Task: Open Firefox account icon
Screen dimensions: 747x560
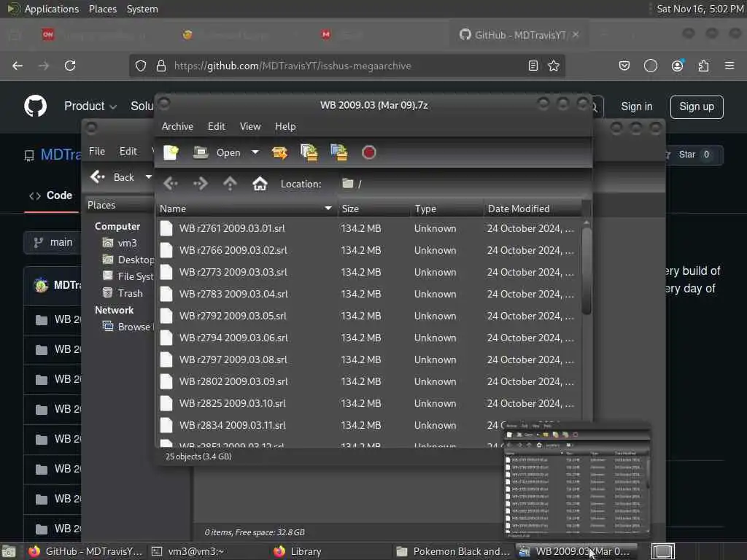Action: point(677,66)
